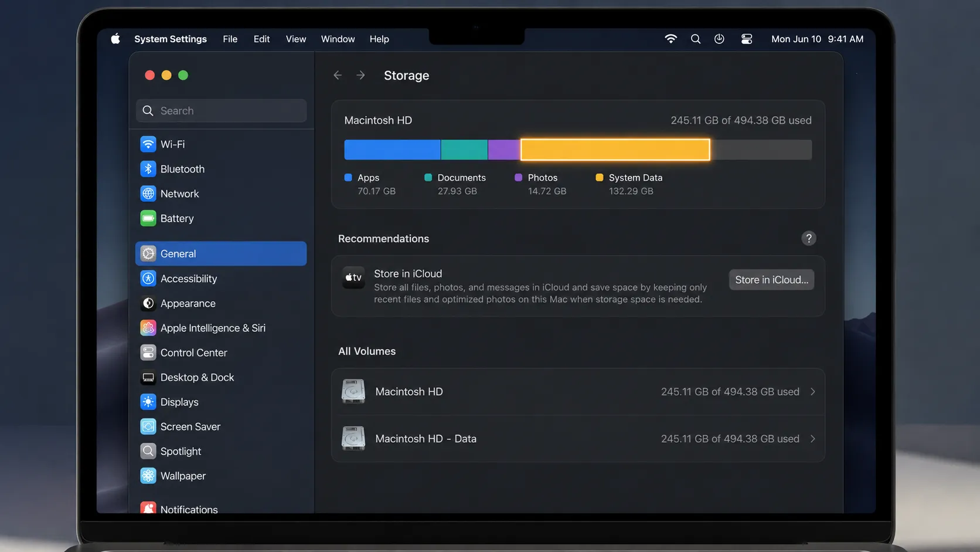Click the Spotlight sidebar icon

tap(148, 451)
